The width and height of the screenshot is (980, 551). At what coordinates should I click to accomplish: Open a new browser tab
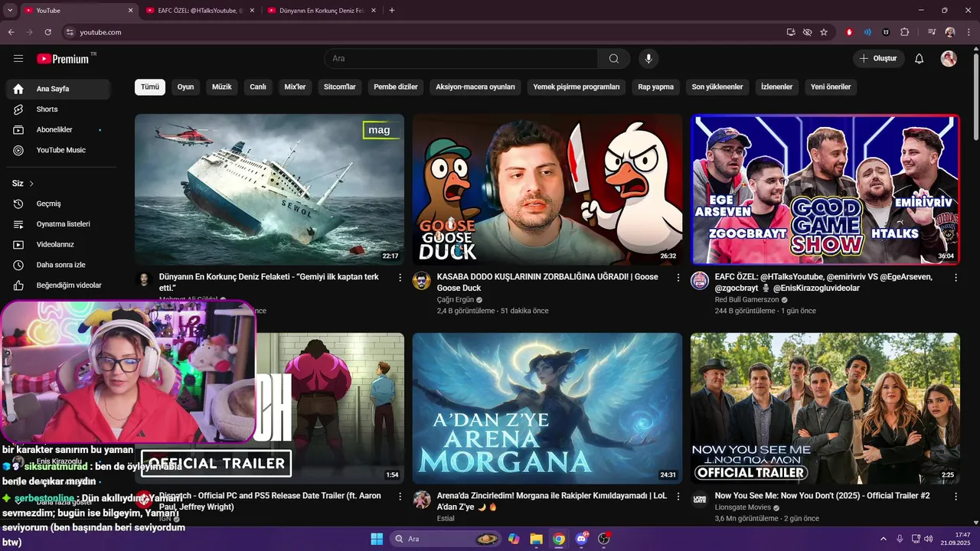pyautogui.click(x=392, y=11)
